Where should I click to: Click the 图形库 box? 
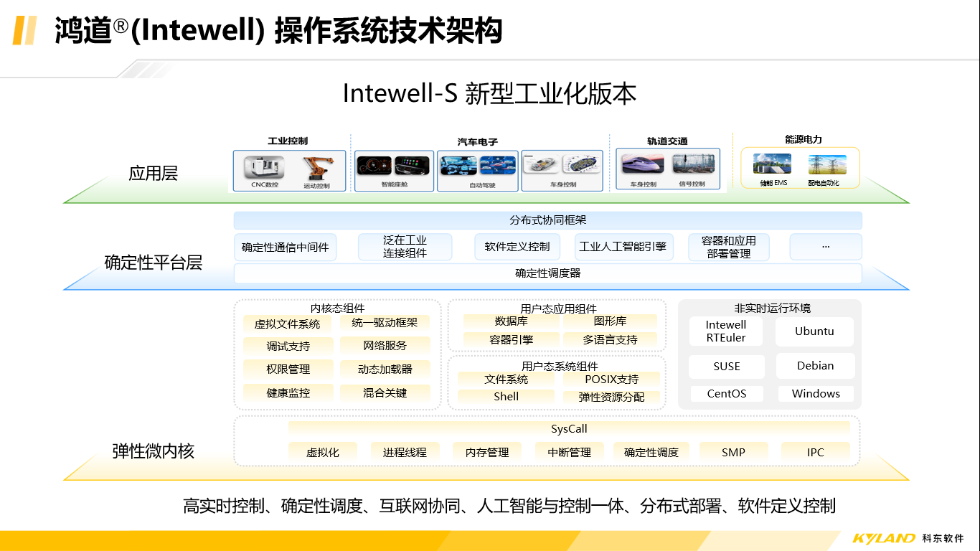click(611, 321)
